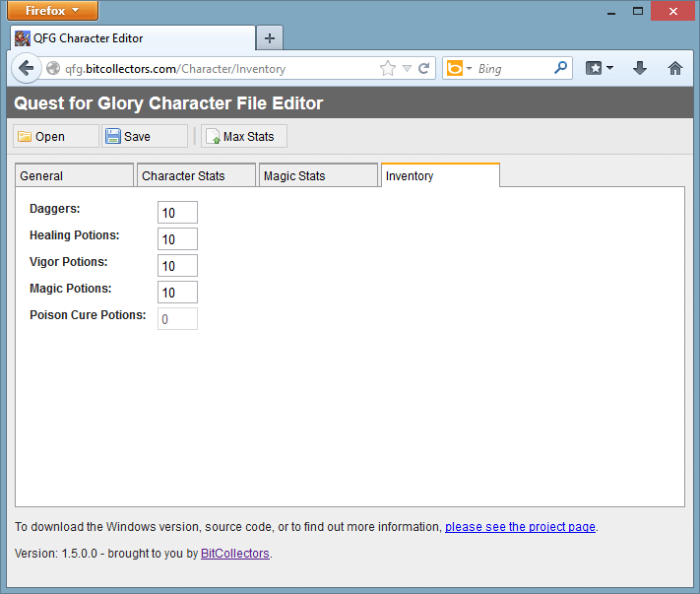The height and width of the screenshot is (594, 700).
Task: Switch to the General tab
Action: (x=74, y=175)
